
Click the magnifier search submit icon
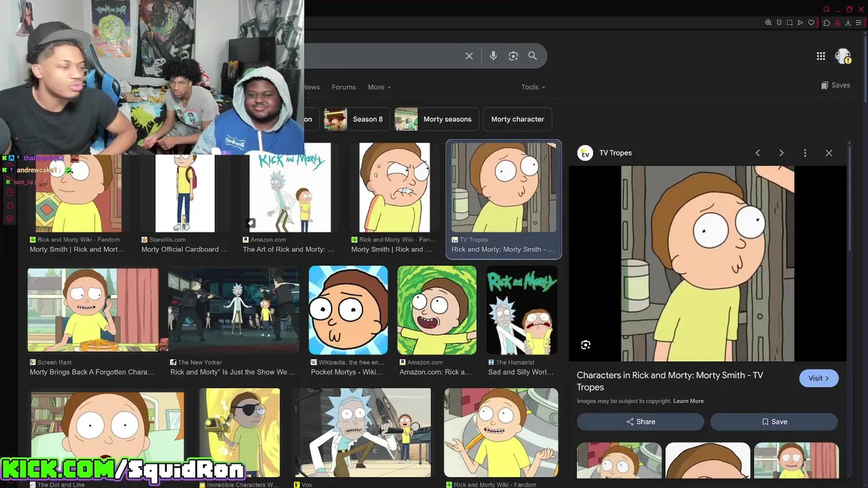point(532,56)
